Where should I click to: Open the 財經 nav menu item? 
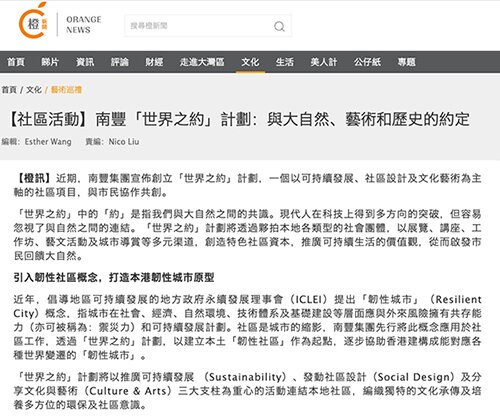pos(154,62)
